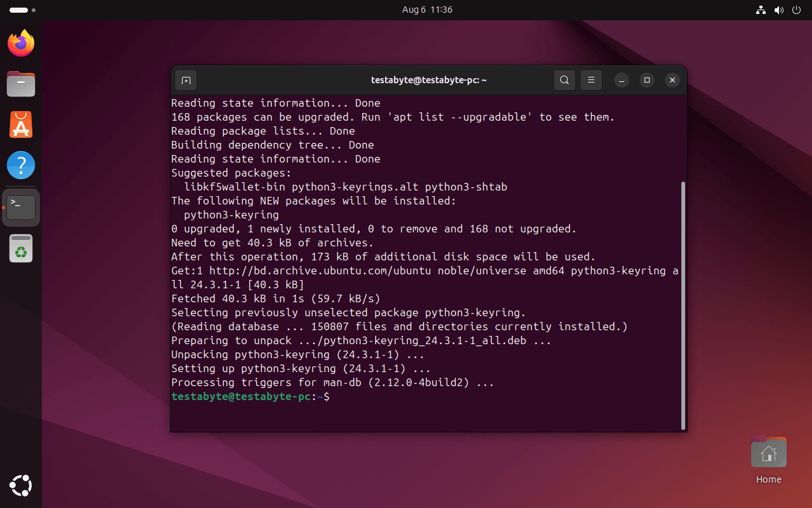This screenshot has height=508, width=812.
Task: Open Ubuntu App Center from the dock
Action: [20, 124]
